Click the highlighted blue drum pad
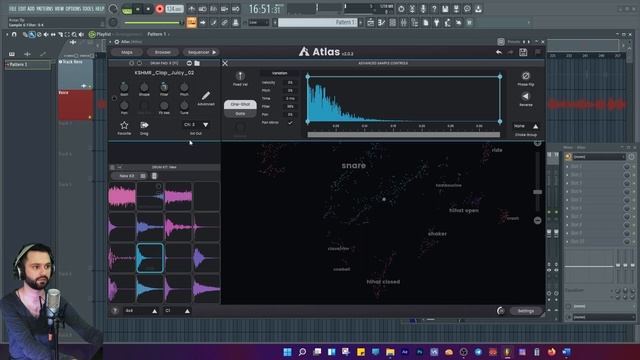 (150, 258)
